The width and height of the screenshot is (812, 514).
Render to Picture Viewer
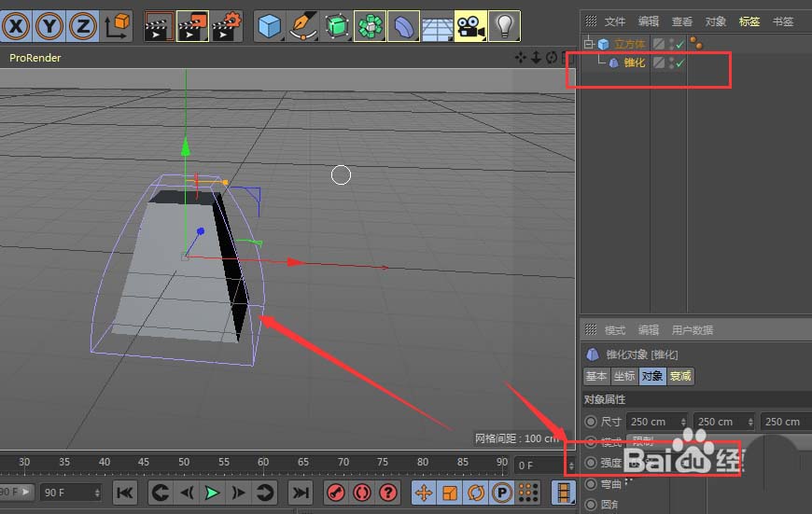pyautogui.click(x=192, y=26)
